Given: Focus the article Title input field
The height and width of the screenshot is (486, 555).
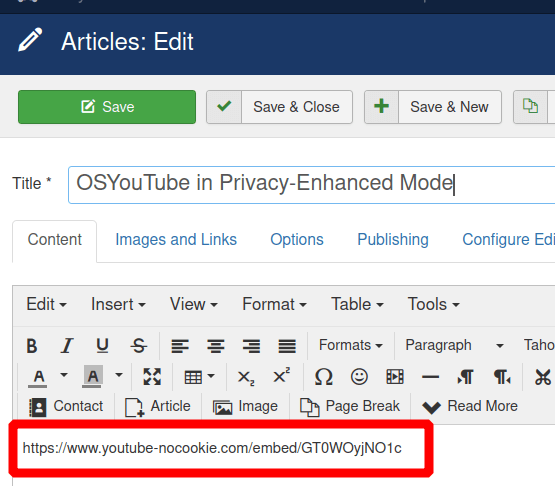Looking at the screenshot, I should tap(311, 185).
